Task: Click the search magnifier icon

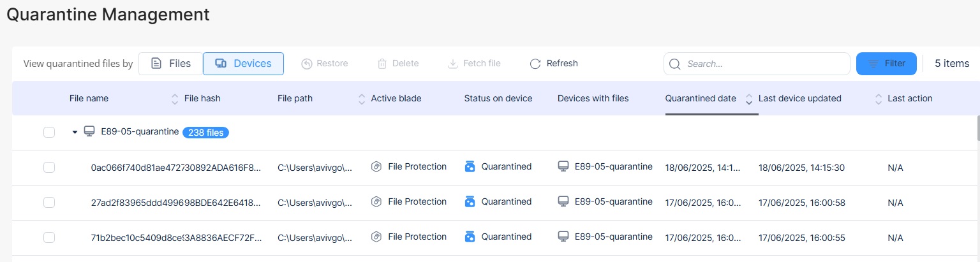Action: tap(675, 64)
